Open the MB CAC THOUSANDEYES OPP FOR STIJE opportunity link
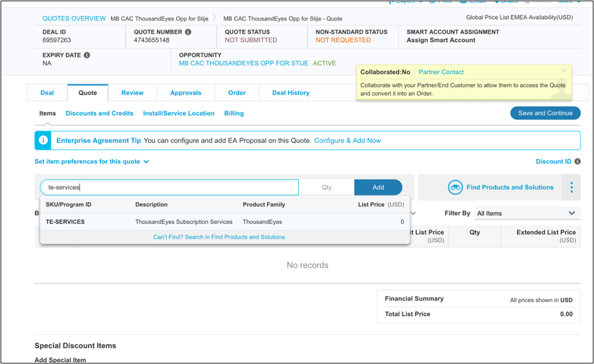Viewport: 594px width, 364px height. [244, 64]
